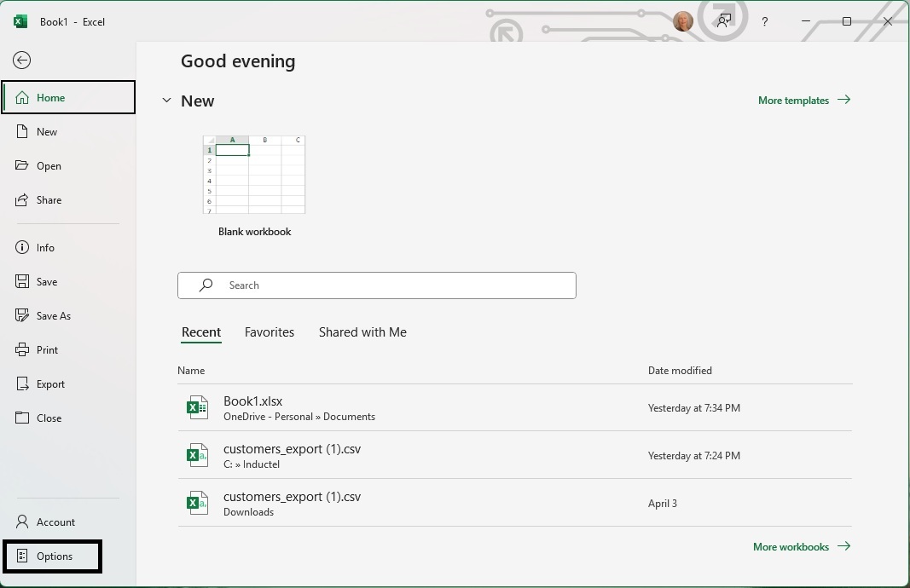
Task: Sort by the Date modified column header
Action: click(680, 371)
